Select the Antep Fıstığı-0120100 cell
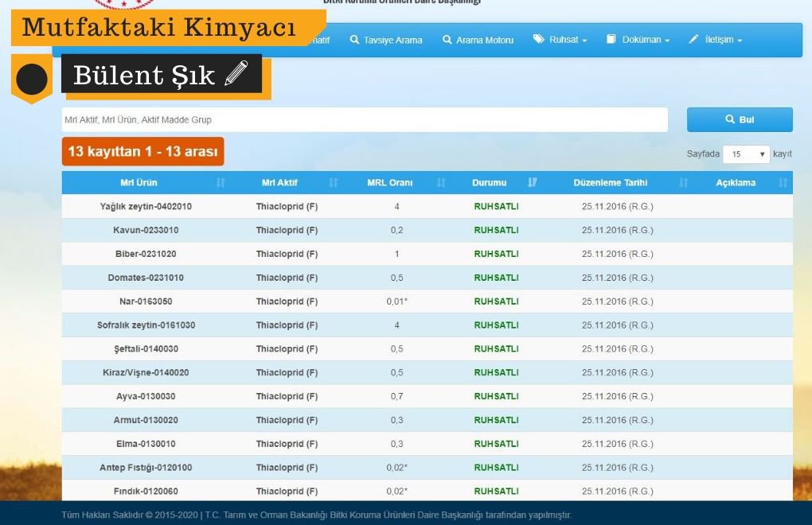 [146, 468]
